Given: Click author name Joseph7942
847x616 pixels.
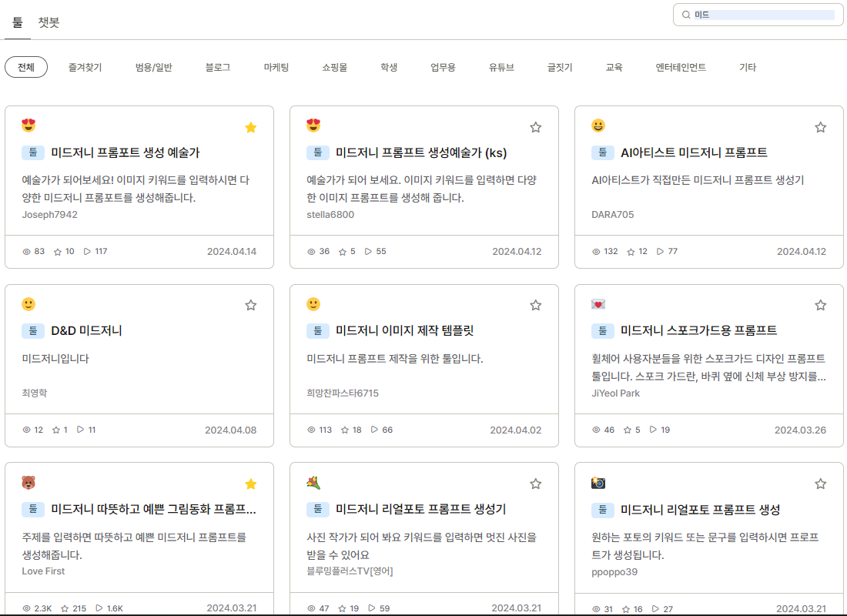Looking at the screenshot, I should 50,215.
